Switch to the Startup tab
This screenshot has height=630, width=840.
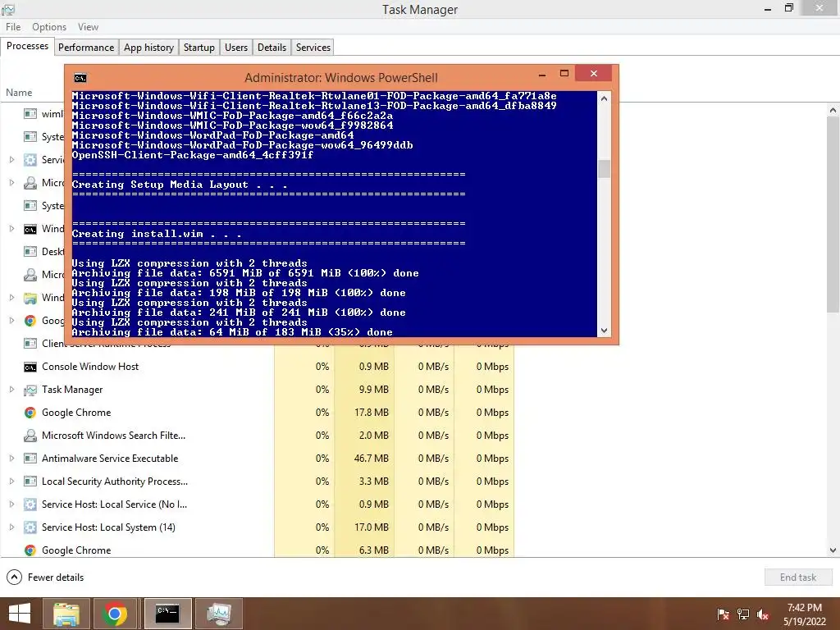tap(199, 47)
